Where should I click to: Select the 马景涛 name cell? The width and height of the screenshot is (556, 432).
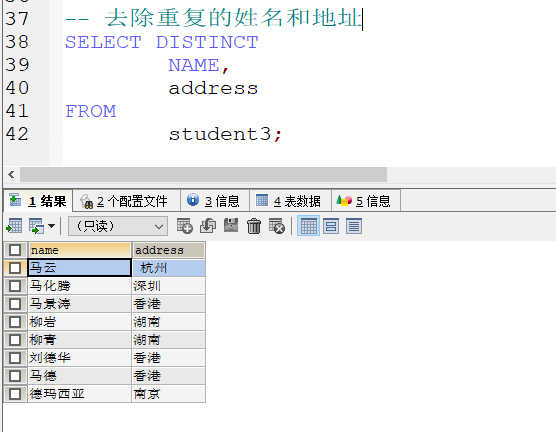(79, 304)
